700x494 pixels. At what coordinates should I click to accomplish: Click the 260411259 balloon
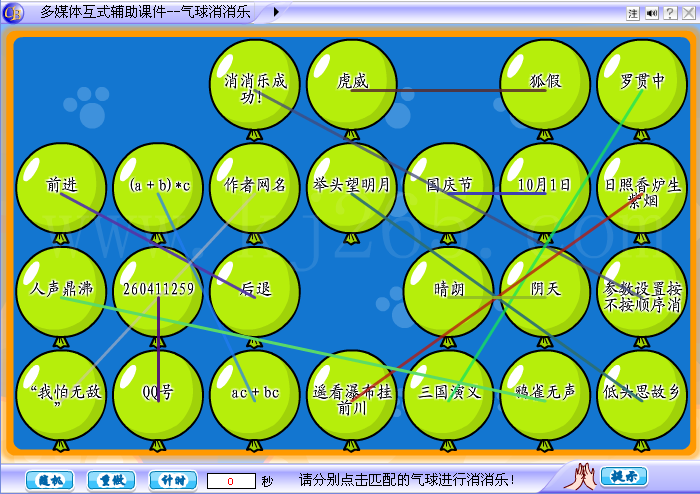click(x=158, y=291)
